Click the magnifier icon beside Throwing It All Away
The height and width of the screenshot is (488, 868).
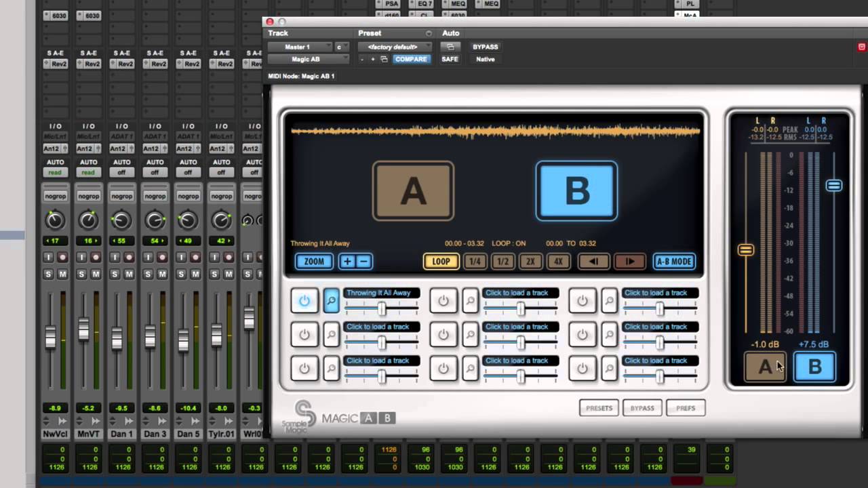click(331, 300)
